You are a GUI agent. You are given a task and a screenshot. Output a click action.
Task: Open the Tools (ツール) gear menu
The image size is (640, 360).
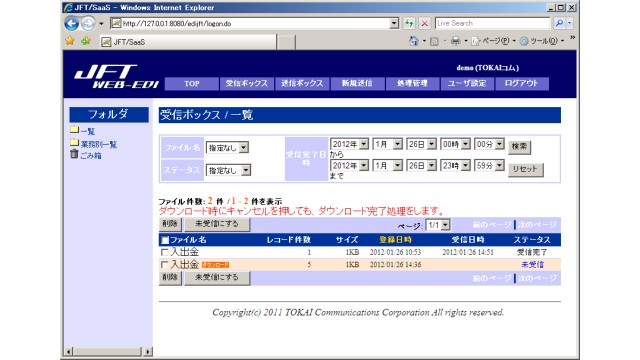point(524,41)
